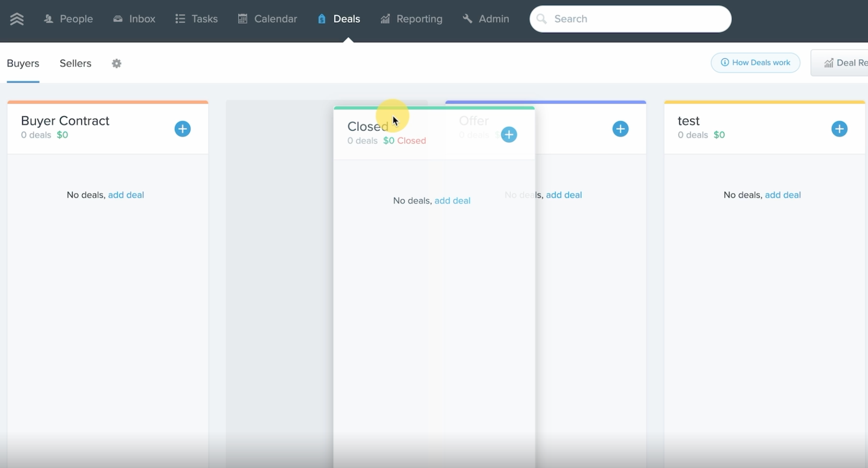This screenshot has width=868, height=468.
Task: Click add deal link in Offer column
Action: point(564,195)
